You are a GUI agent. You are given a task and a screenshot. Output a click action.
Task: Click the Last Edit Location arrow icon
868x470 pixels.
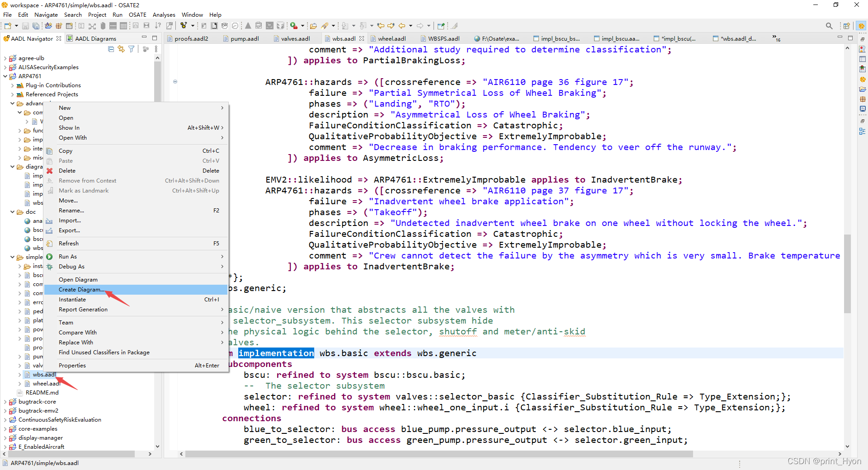[381, 26]
